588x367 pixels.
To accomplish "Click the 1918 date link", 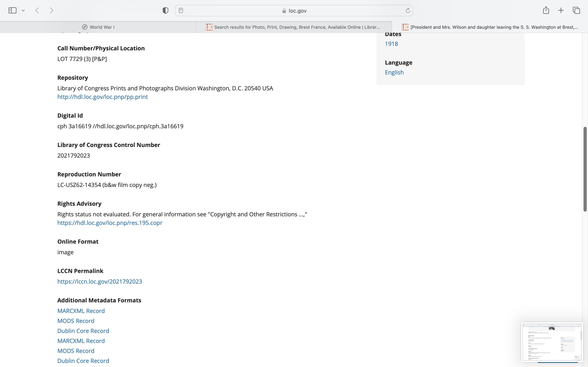I will coord(391,44).
